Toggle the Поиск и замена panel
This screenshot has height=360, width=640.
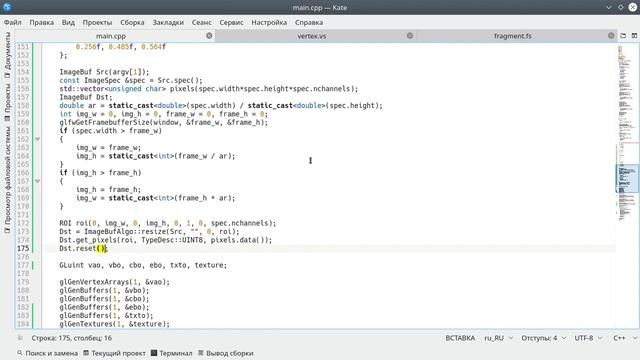pos(47,353)
